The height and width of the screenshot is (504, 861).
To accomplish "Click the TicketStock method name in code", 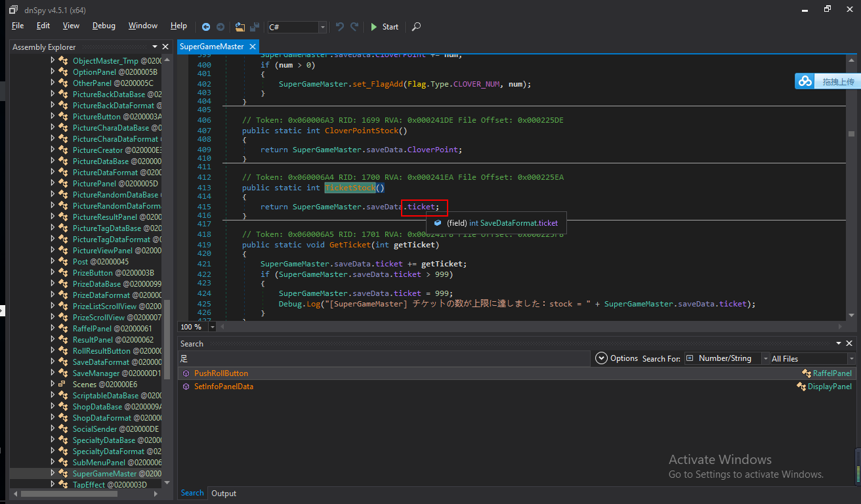I will (x=350, y=188).
